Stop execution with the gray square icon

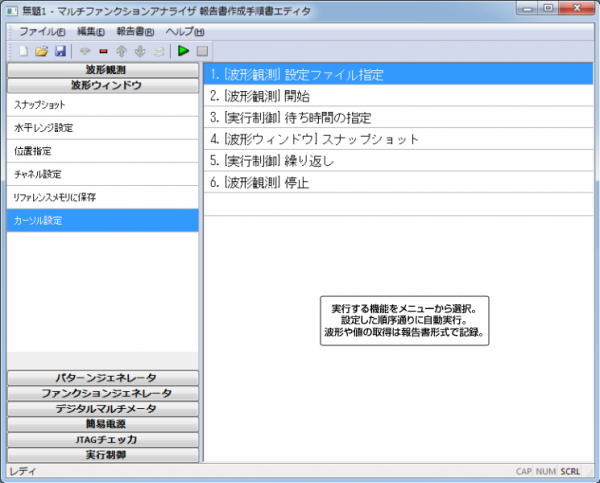[x=202, y=51]
